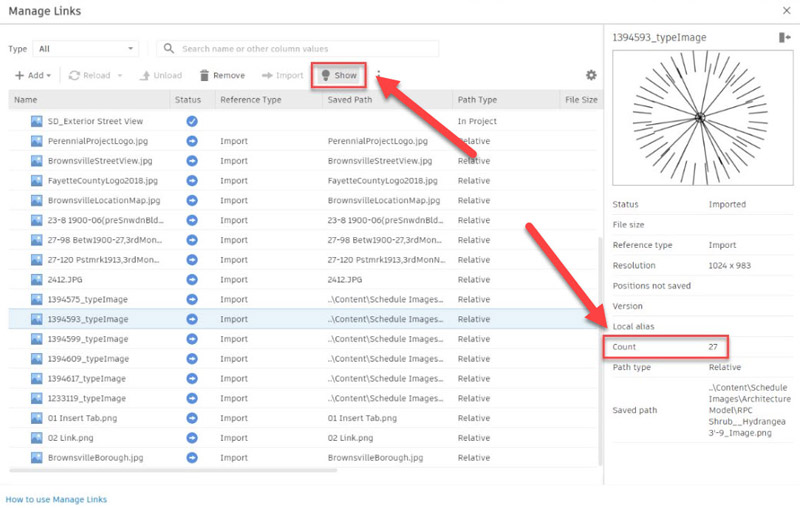Sort by the Name column header
The height and width of the screenshot is (508, 800).
pos(26,100)
